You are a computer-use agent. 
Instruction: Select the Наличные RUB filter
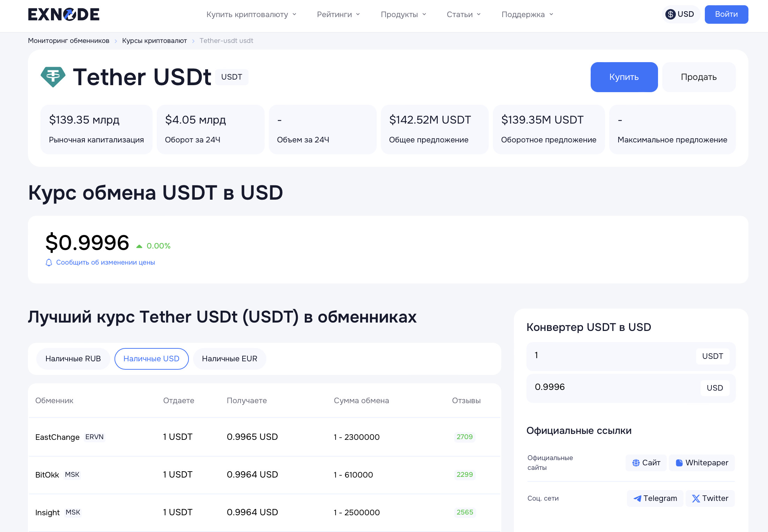tap(73, 359)
